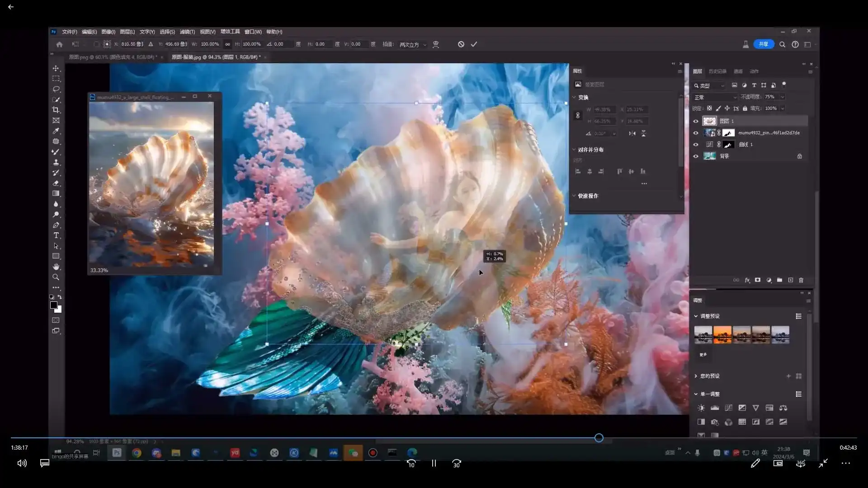The width and height of the screenshot is (868, 488).
Task: Select the Move tool
Action: (56, 69)
